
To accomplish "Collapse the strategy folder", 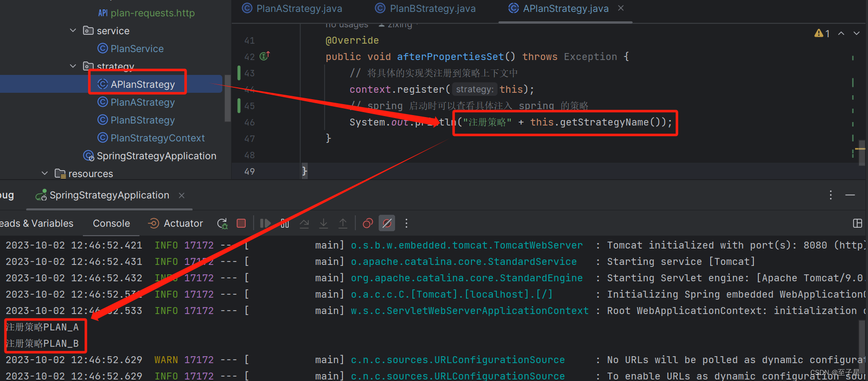I will click(x=73, y=66).
